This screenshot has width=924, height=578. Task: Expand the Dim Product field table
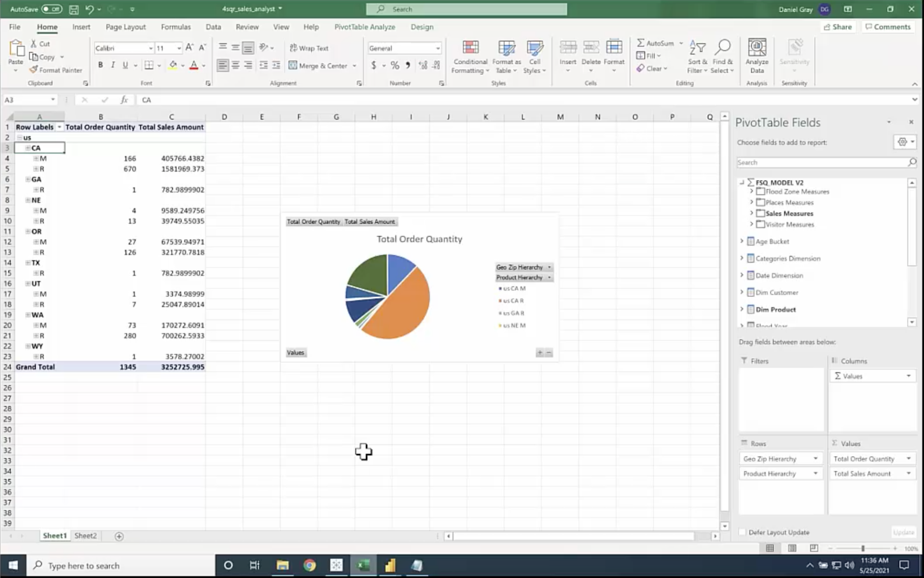tap(742, 309)
